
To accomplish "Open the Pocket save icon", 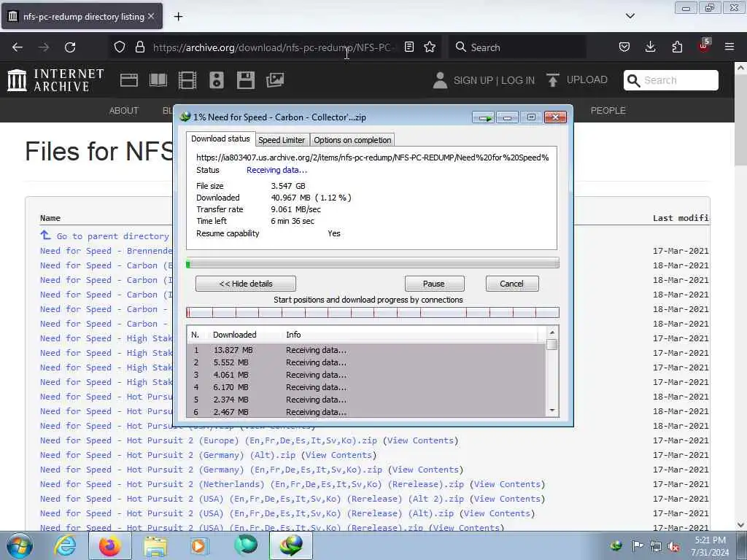I will [624, 47].
